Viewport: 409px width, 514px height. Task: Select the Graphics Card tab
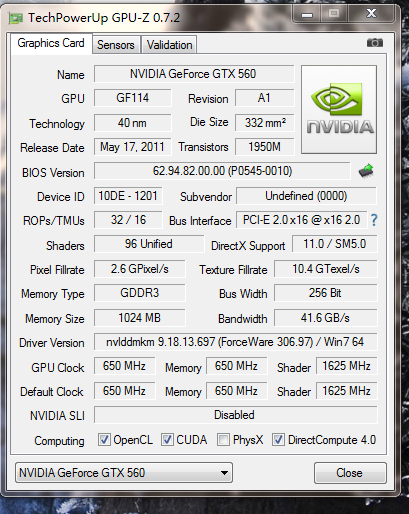click(51, 43)
